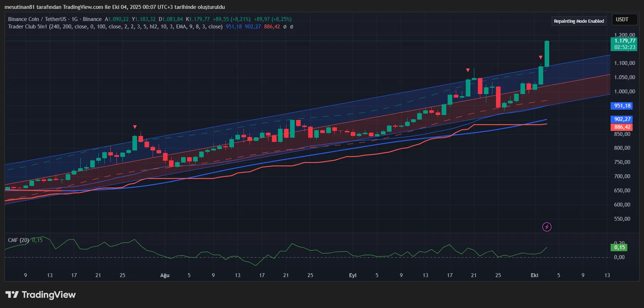Click the "Repainting Mode Enabled" label
The image size is (644, 308).
pyautogui.click(x=579, y=21)
